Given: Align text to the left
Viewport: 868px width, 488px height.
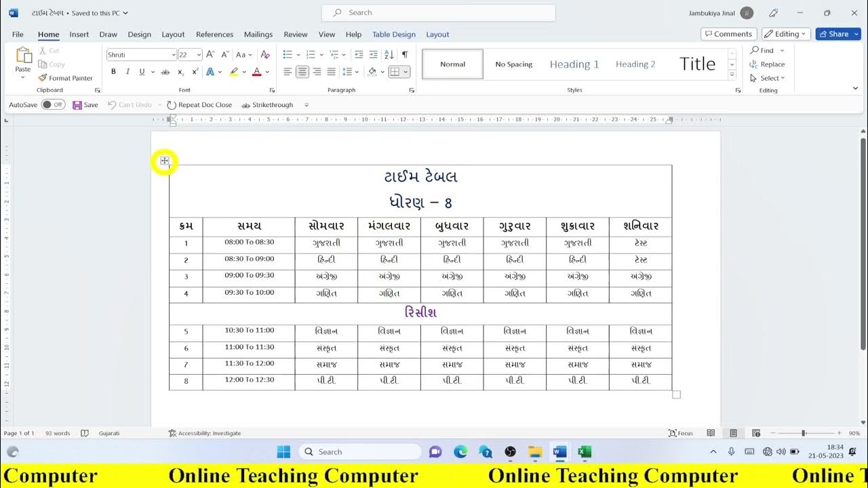Looking at the screenshot, I should pyautogui.click(x=288, y=72).
